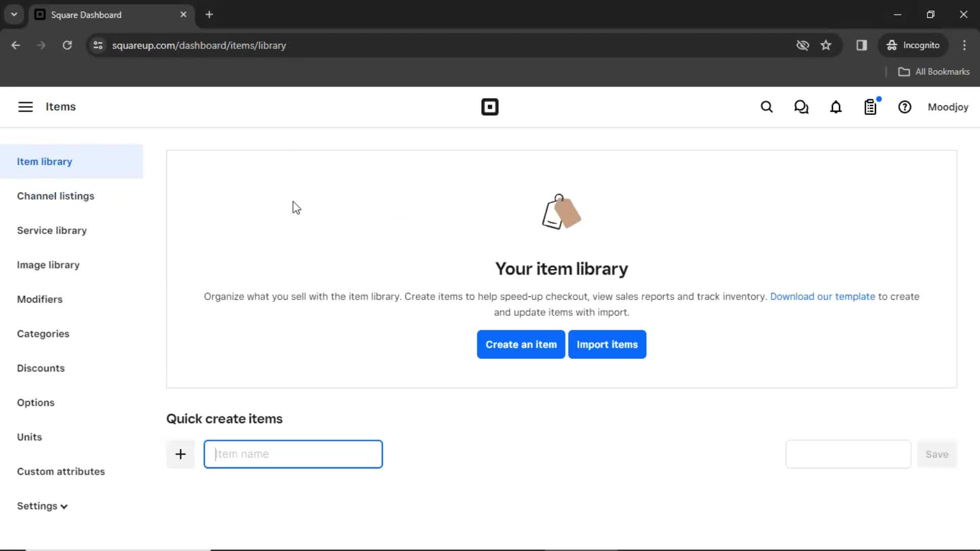This screenshot has height=551, width=980.
Task: Click the Discounts sidebar item
Action: coord(40,368)
